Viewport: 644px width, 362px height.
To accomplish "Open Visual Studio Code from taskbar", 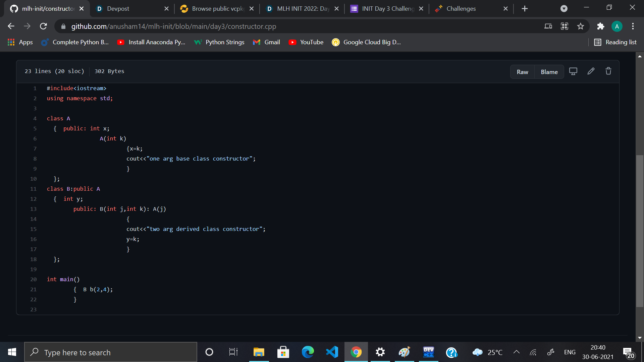I will click(332, 352).
